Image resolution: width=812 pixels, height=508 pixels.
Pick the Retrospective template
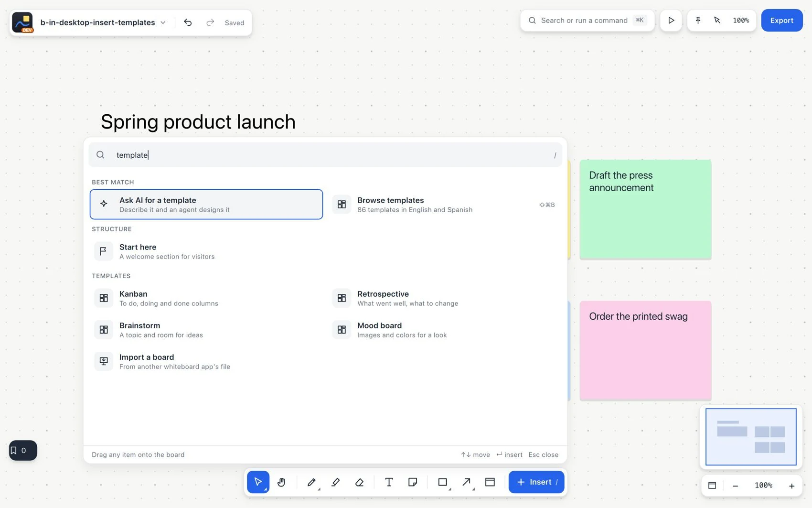(445, 298)
